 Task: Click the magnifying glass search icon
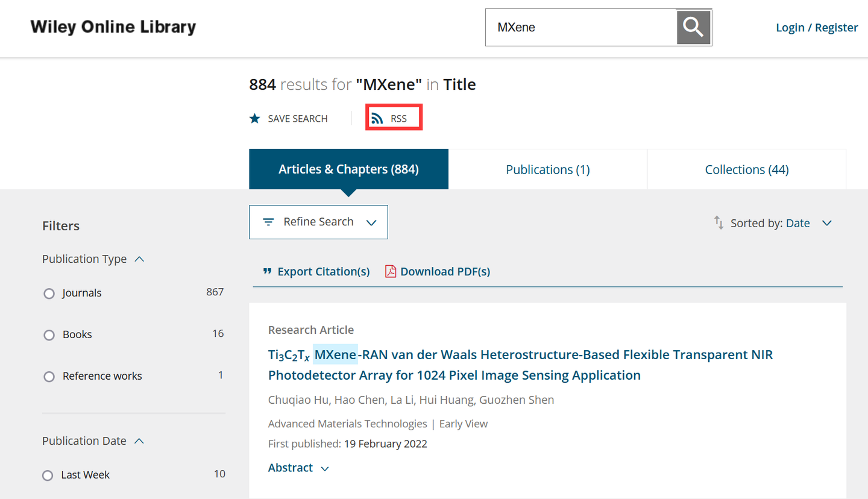693,27
